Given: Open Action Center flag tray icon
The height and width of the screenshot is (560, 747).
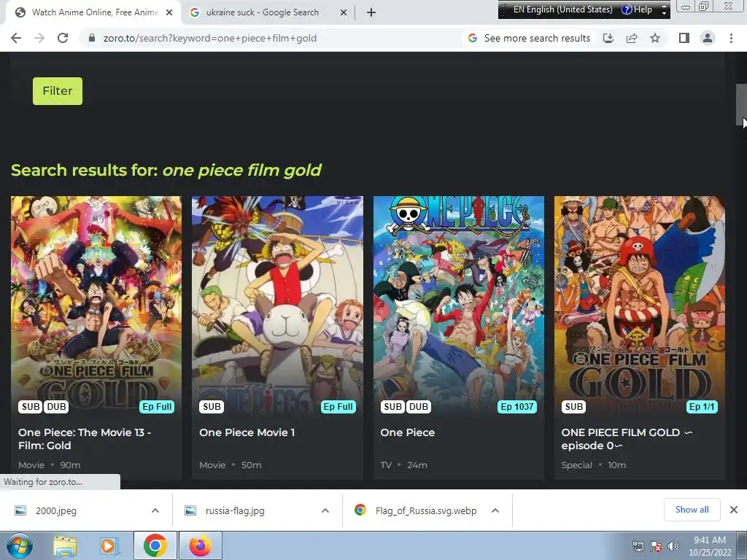Looking at the screenshot, I should tap(656, 545).
